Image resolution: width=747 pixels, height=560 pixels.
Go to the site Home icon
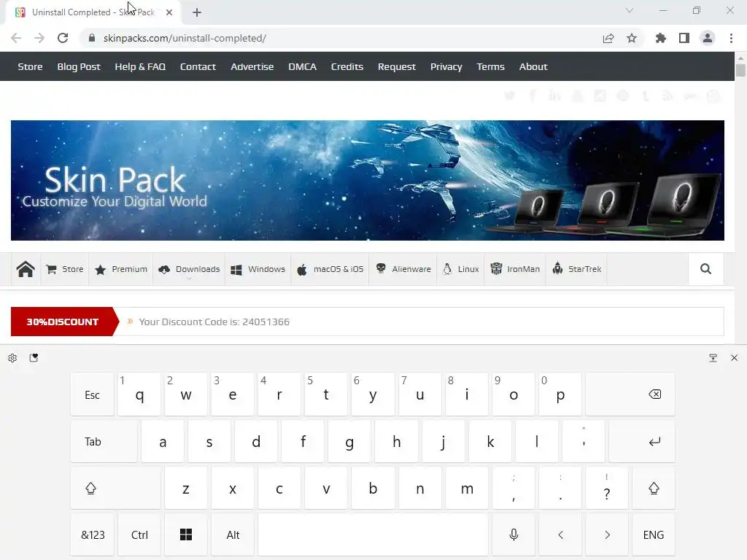point(26,269)
